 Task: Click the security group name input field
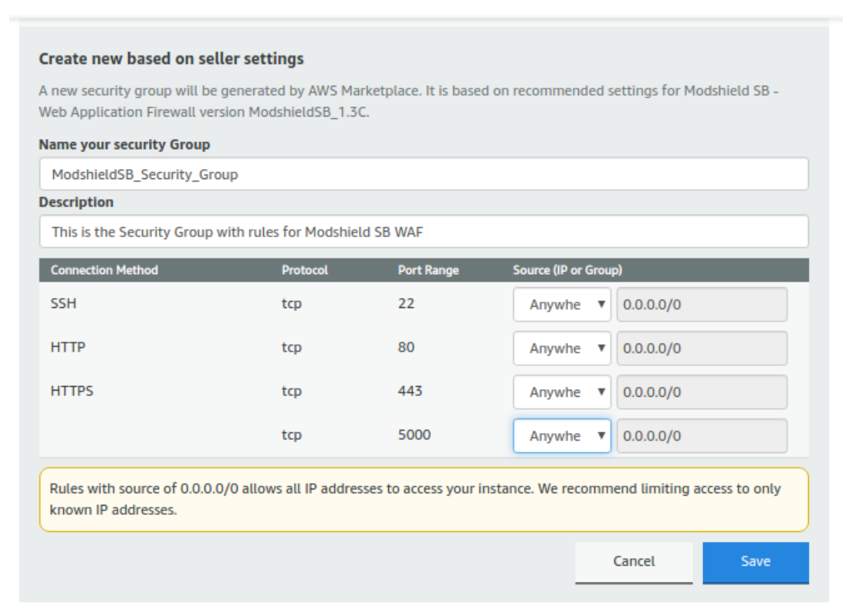423,174
